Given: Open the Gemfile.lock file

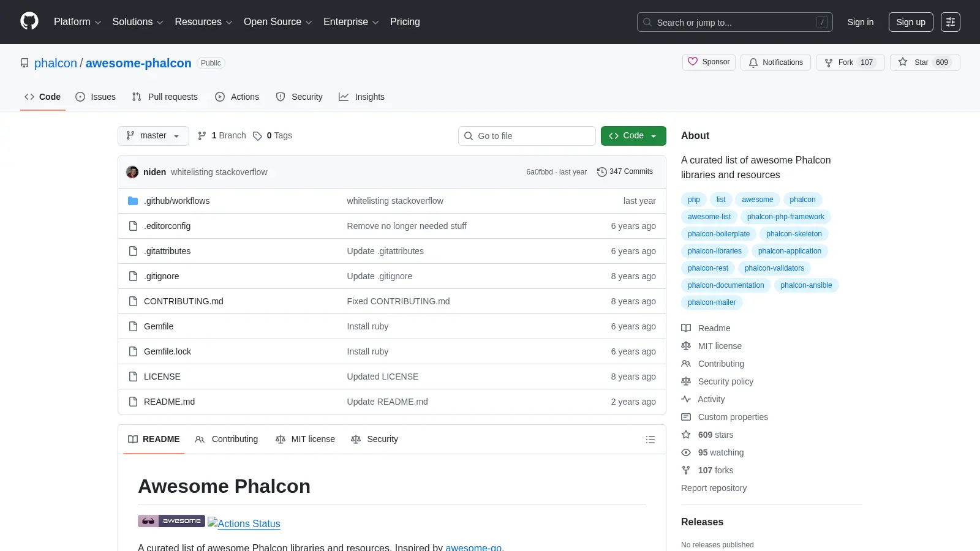Looking at the screenshot, I should click(167, 351).
